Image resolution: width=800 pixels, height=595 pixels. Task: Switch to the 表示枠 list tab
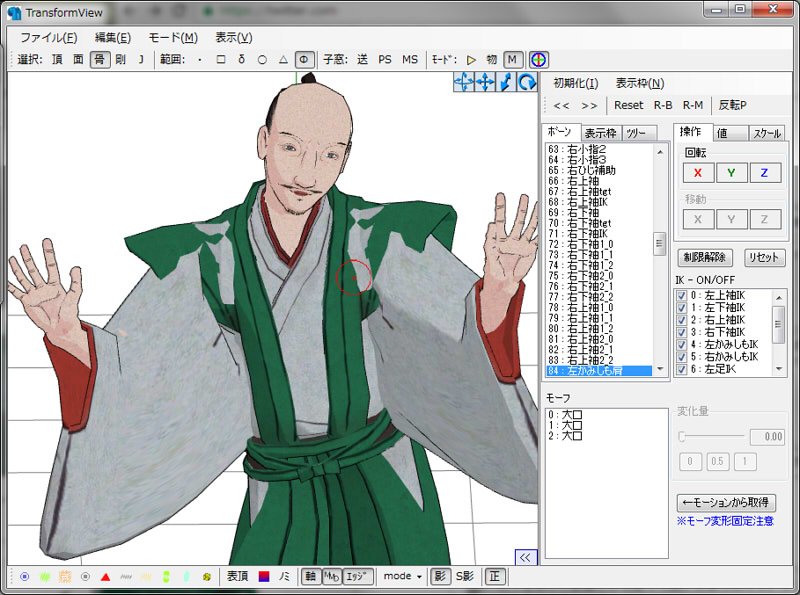601,134
